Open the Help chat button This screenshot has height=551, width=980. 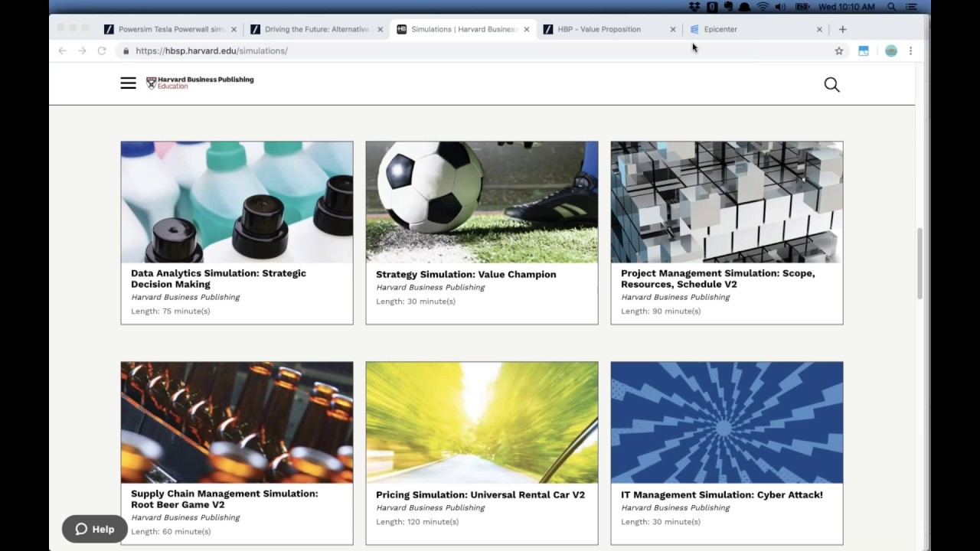pyautogui.click(x=94, y=529)
